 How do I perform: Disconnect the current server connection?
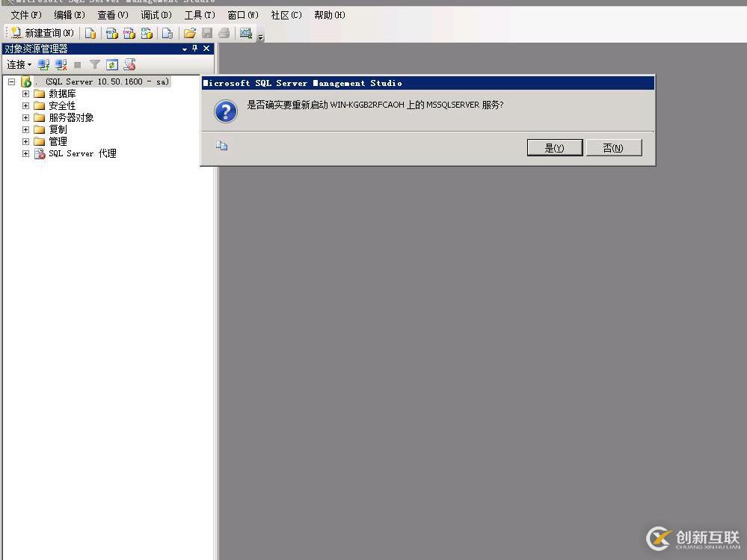pyautogui.click(x=60, y=64)
